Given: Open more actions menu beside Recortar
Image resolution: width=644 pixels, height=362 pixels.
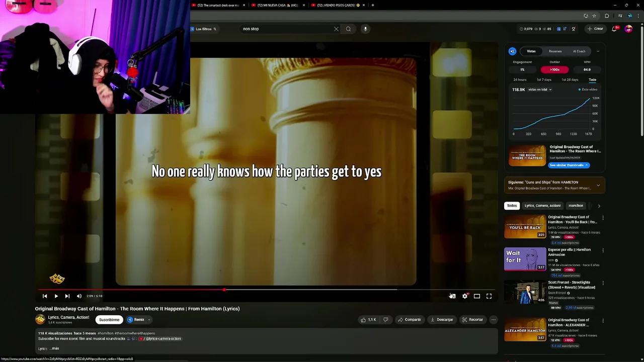Looking at the screenshot, I should (494, 320).
